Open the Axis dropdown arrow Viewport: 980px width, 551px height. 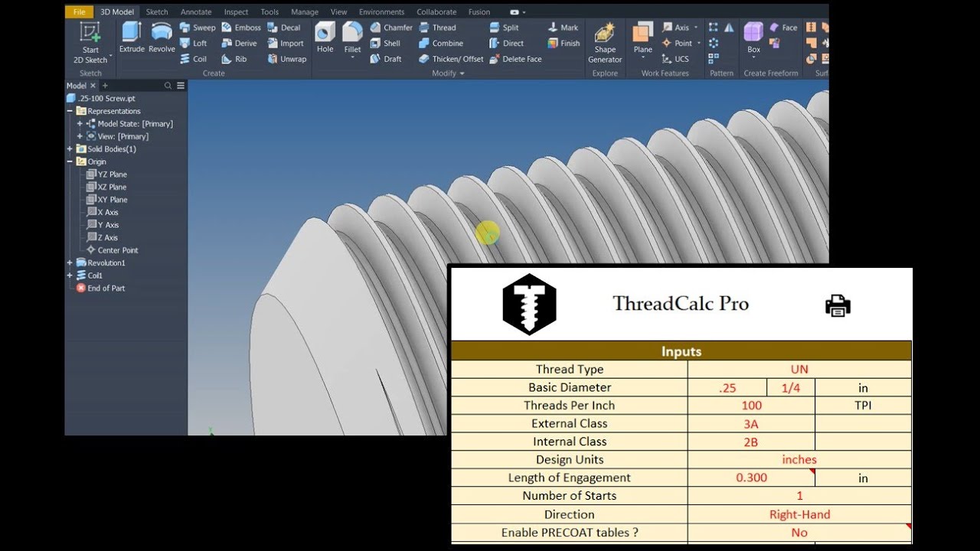point(696,28)
